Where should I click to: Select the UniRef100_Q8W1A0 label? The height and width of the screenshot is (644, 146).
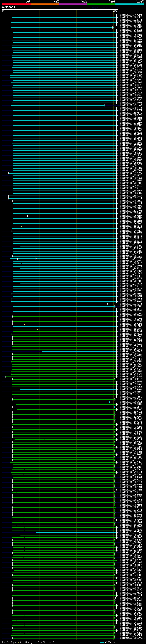131,45
